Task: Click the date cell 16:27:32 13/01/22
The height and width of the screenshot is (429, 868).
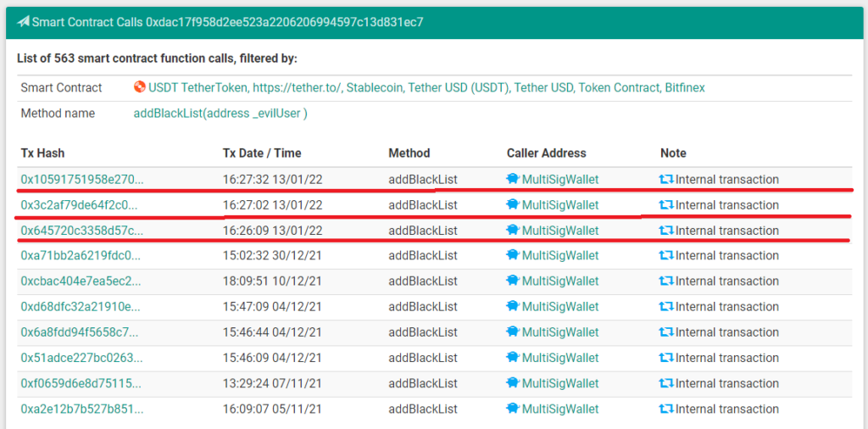Action: pyautogui.click(x=272, y=180)
